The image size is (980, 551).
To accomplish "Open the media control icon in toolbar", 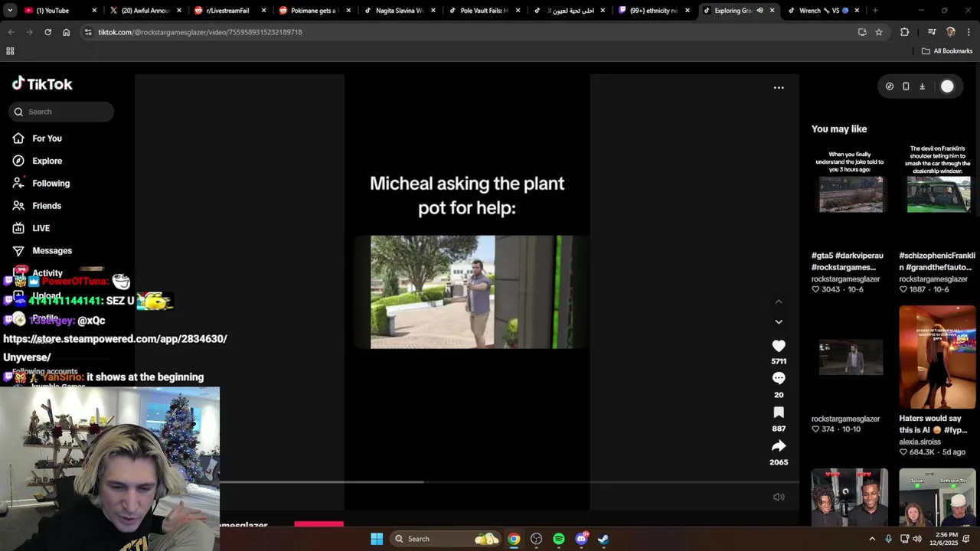I will click(932, 32).
